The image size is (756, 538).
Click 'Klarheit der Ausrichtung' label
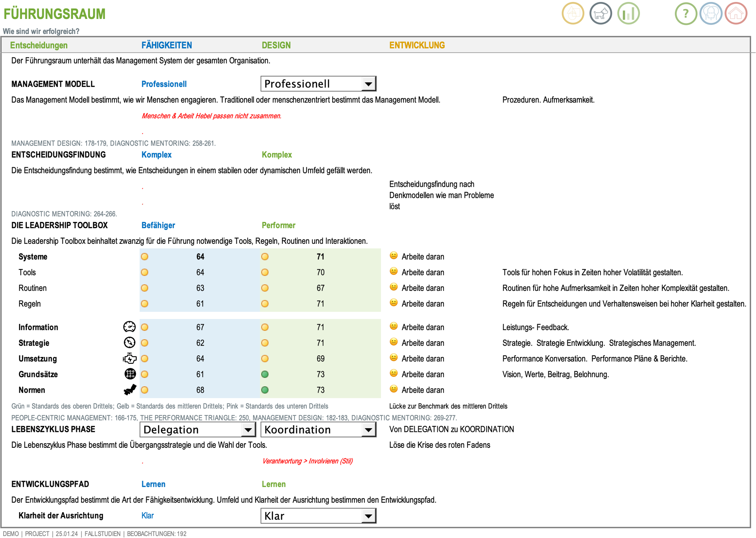61,515
